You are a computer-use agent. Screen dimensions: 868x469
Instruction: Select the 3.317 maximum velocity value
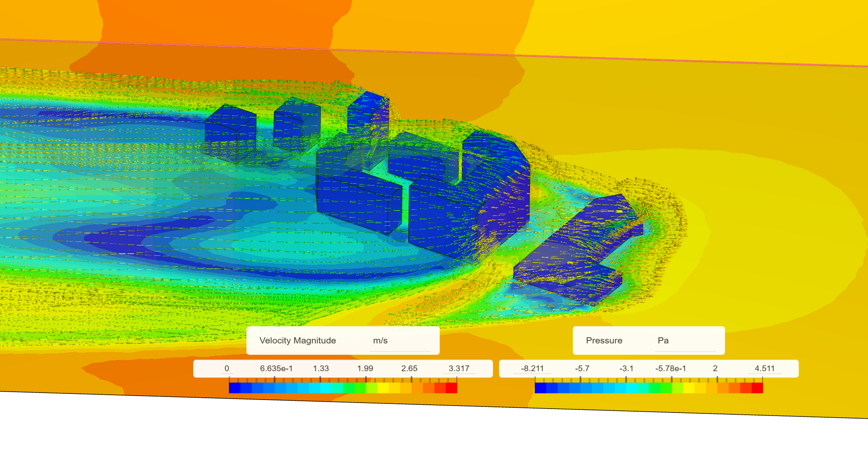click(459, 368)
